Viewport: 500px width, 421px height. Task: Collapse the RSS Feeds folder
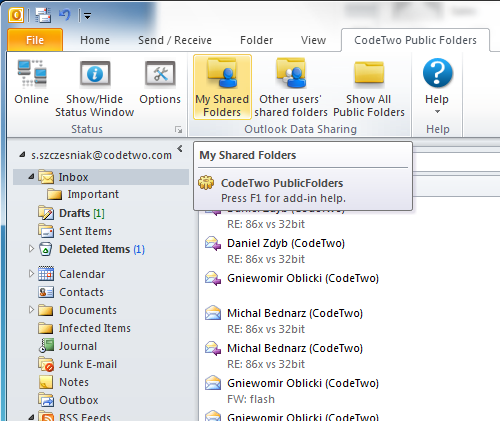point(31,417)
